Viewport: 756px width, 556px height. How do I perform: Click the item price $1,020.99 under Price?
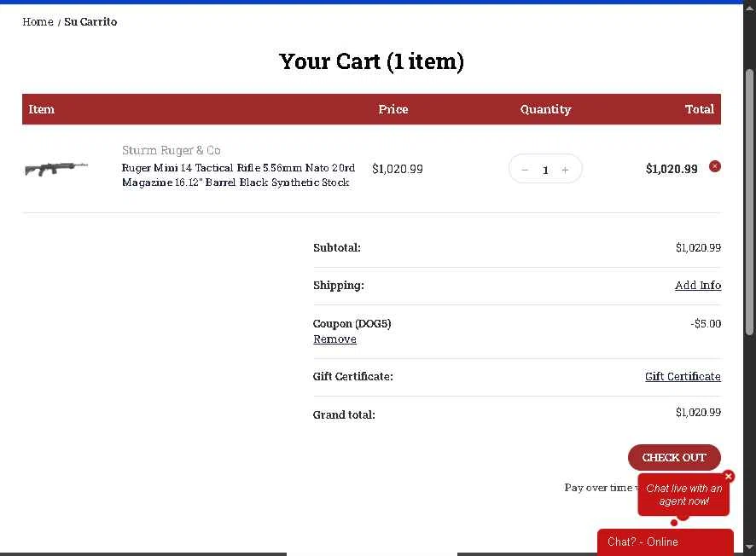coord(398,169)
